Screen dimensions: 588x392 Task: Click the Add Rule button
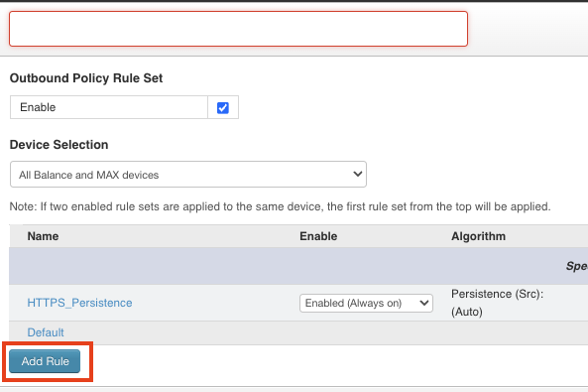45,361
